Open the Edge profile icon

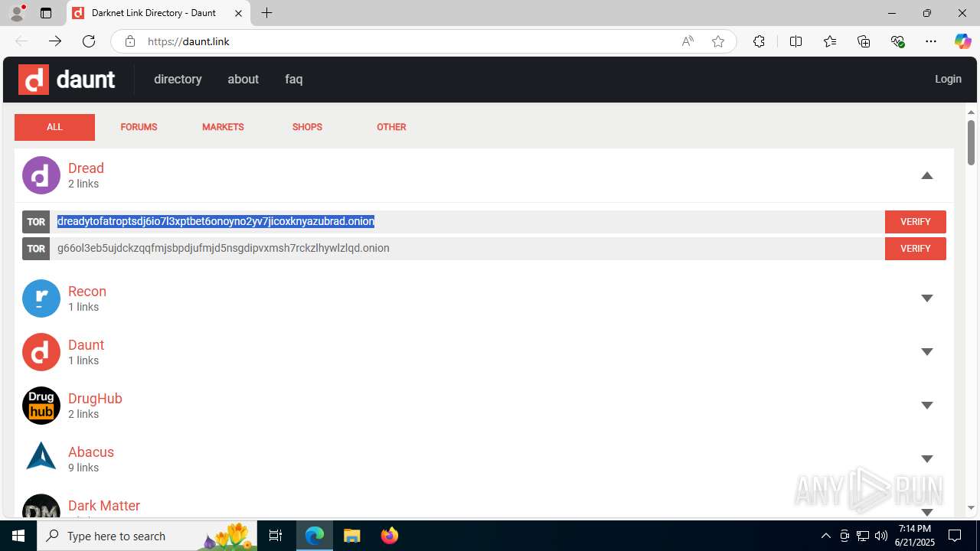click(17, 13)
